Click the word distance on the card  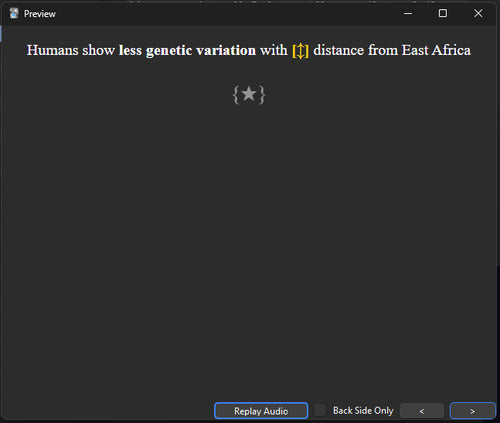pos(339,50)
